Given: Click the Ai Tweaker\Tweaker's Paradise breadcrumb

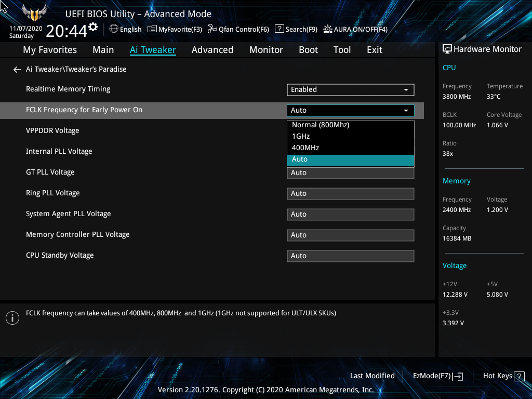Looking at the screenshot, I should pos(76,69).
